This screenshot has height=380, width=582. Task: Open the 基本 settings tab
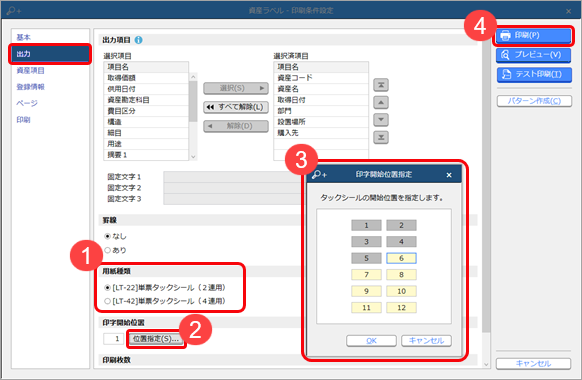(x=50, y=37)
